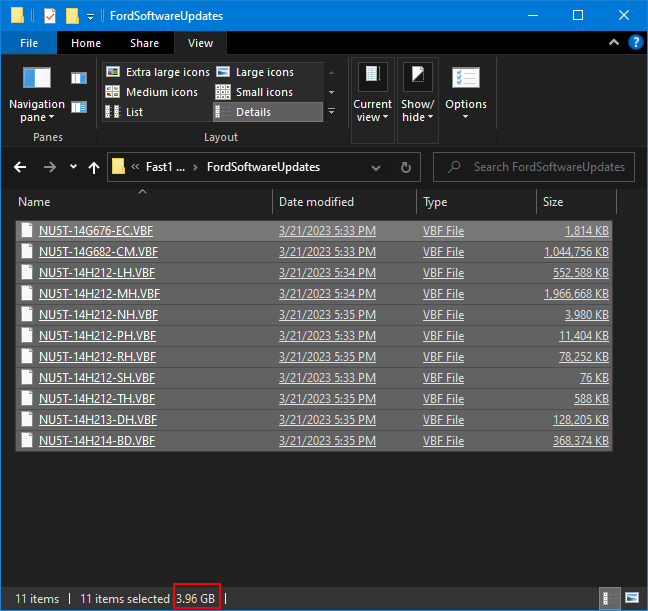This screenshot has width=648, height=611.
Task: Click the address bar folder icon
Action: coord(118,167)
